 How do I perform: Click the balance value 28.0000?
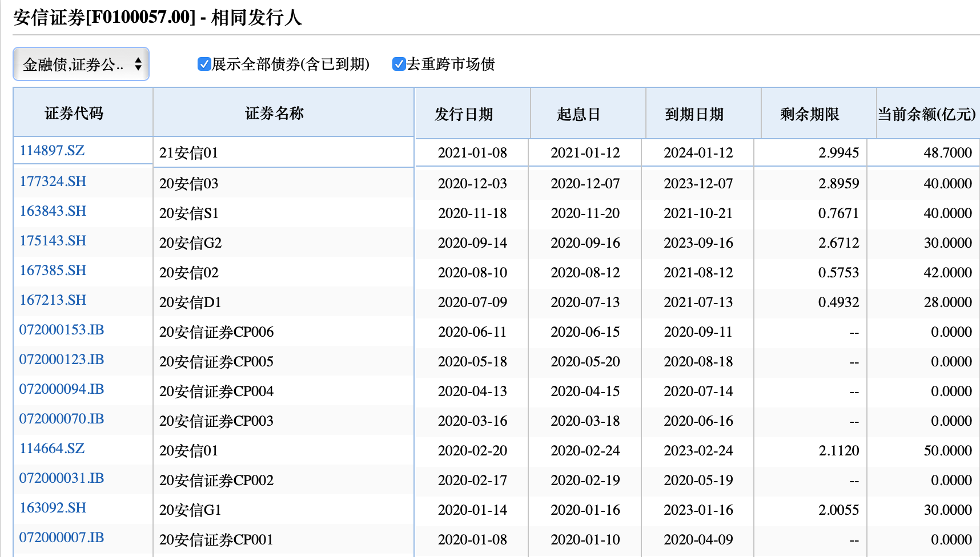(x=948, y=302)
